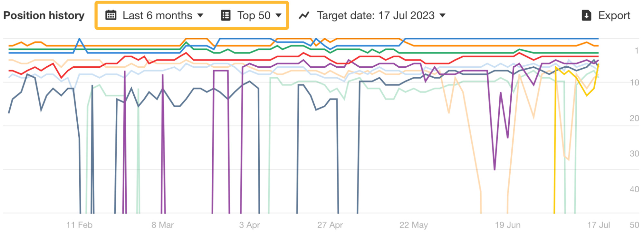
Task: Click the calendar icon beside Last 6 months
Action: click(111, 15)
